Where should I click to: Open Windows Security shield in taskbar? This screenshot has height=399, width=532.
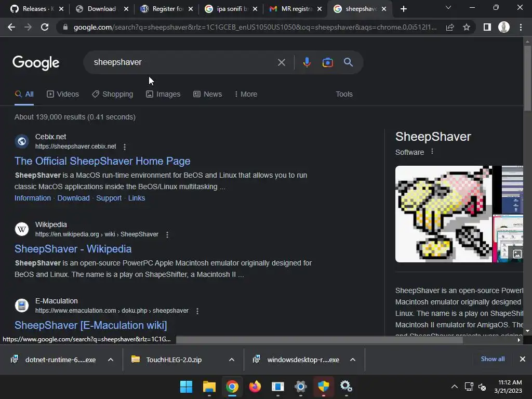click(323, 387)
